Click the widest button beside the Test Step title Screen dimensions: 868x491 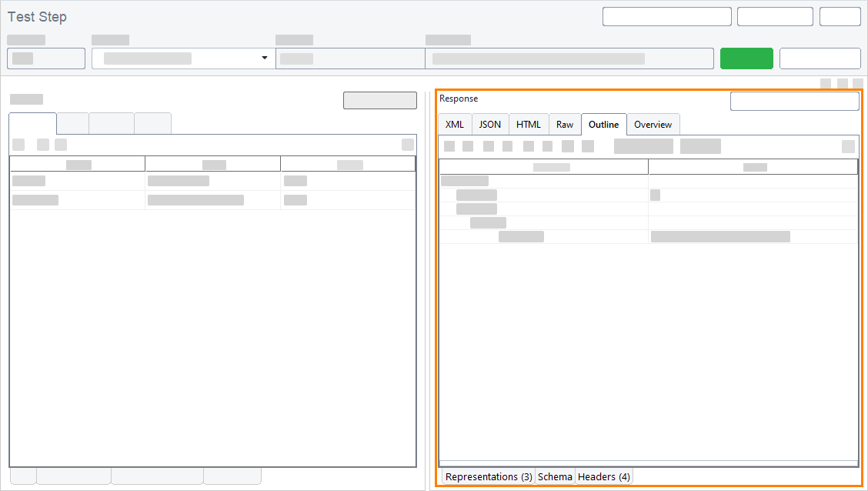[x=666, y=17]
